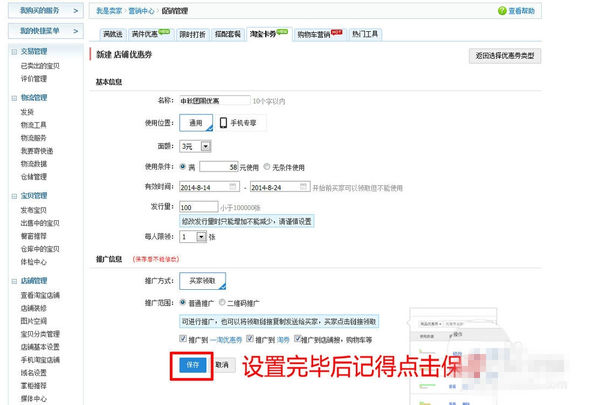Collapse the 物流管理 sidebar section icon
Viewport: 600px width, 405px height.
(x=11, y=99)
